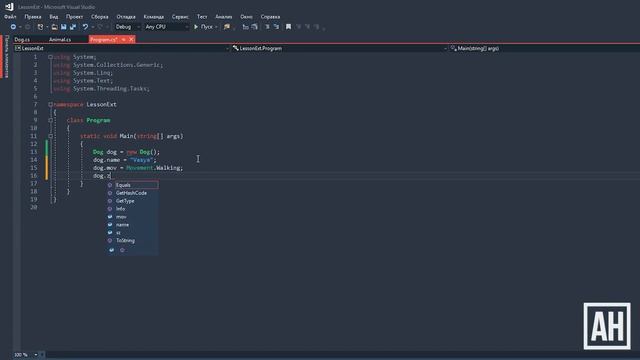Open the Тест menu
This screenshot has width=640, height=360.
pyautogui.click(x=202, y=17)
